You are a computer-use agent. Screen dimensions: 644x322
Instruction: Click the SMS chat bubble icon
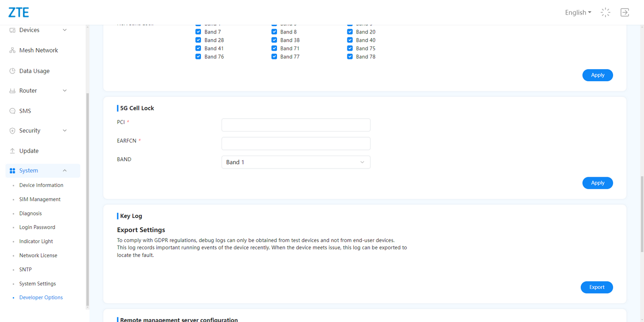12,111
